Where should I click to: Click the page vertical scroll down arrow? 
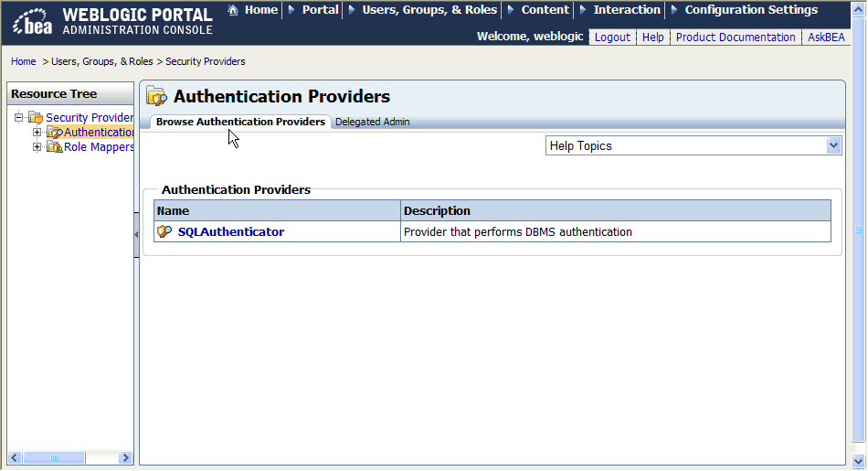(859, 461)
